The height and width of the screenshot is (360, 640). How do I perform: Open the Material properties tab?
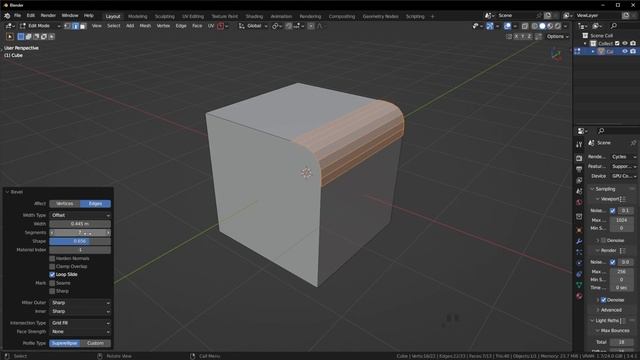[579, 296]
